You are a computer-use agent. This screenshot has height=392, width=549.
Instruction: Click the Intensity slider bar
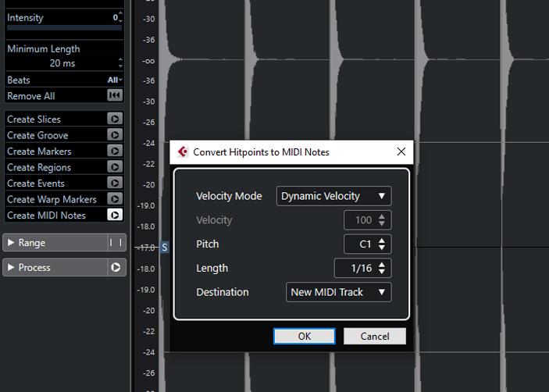[64, 27]
